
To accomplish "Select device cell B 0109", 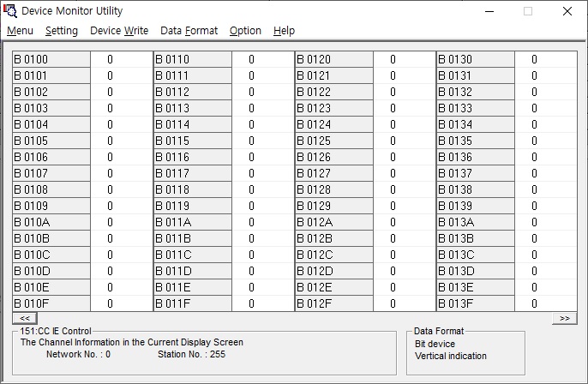I will [x=51, y=206].
